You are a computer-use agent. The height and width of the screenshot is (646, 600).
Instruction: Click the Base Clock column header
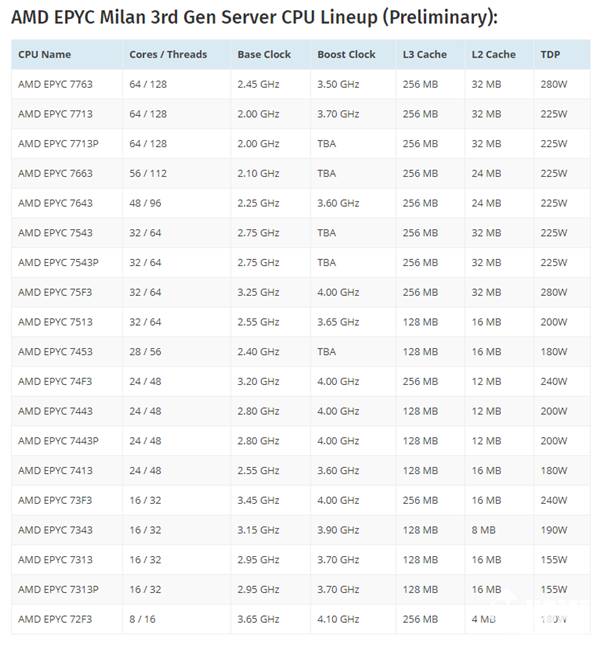[x=264, y=54]
